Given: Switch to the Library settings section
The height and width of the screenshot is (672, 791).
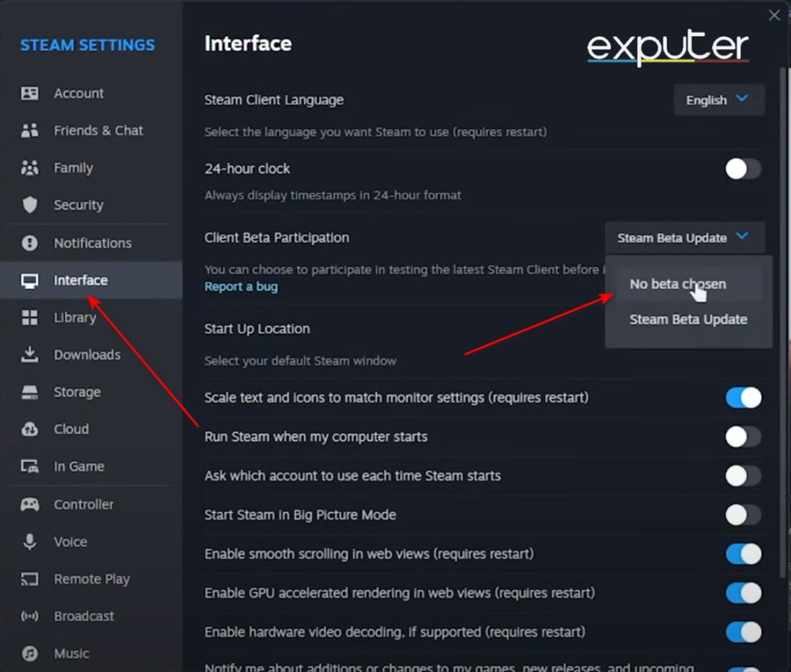Looking at the screenshot, I should pyautogui.click(x=75, y=317).
